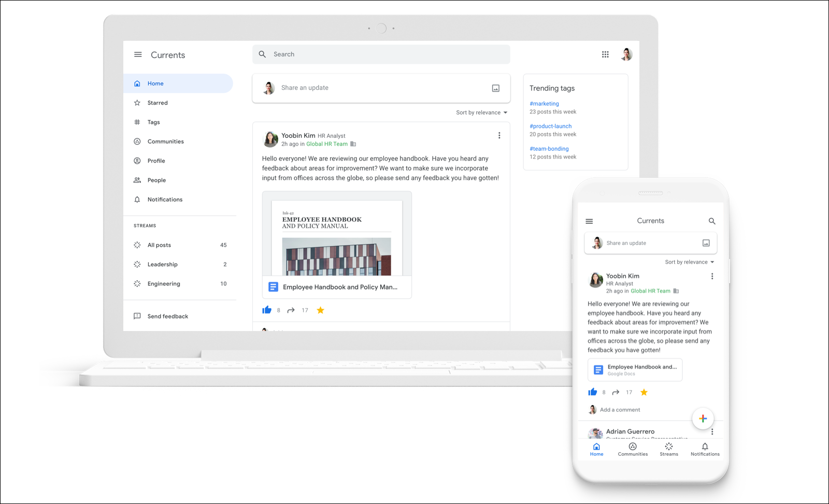Click Global HR Team link on the phone
The height and width of the screenshot is (504, 829).
(650, 291)
